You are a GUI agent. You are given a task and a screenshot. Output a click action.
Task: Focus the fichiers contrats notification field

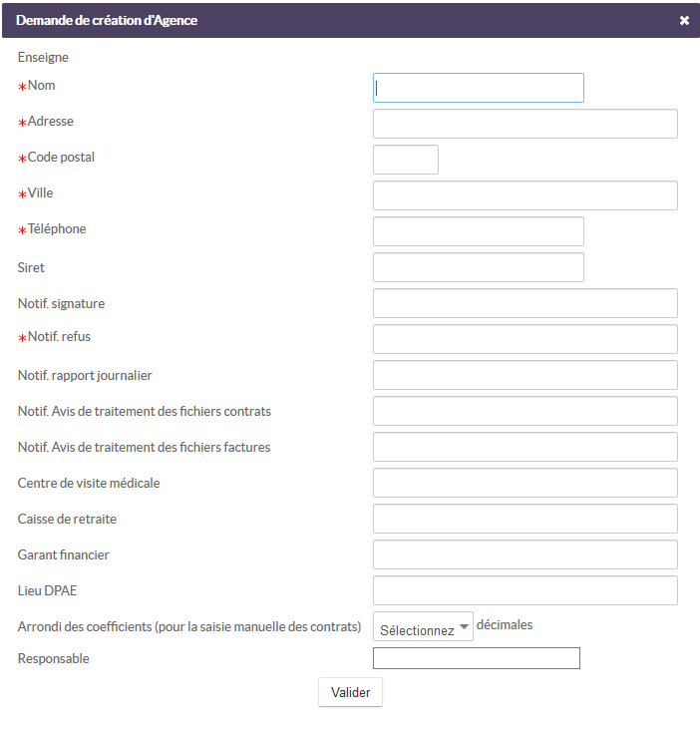click(x=525, y=411)
